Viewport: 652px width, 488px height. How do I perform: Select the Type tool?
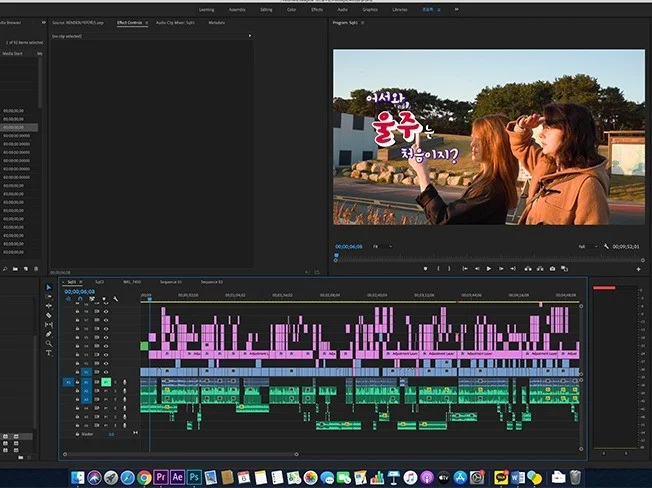[x=49, y=353]
